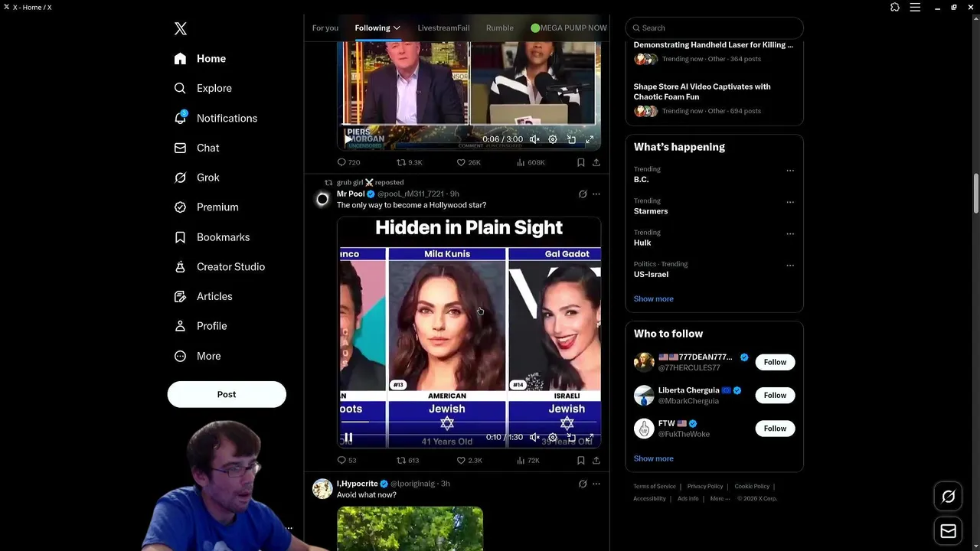Viewport: 980px width, 551px height.
Task: Share the Piers Morgan video post
Action: (596, 162)
